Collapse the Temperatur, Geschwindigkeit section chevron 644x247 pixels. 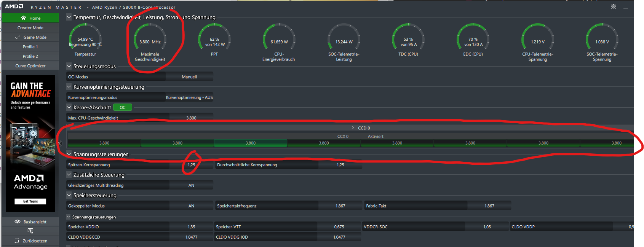click(x=69, y=17)
